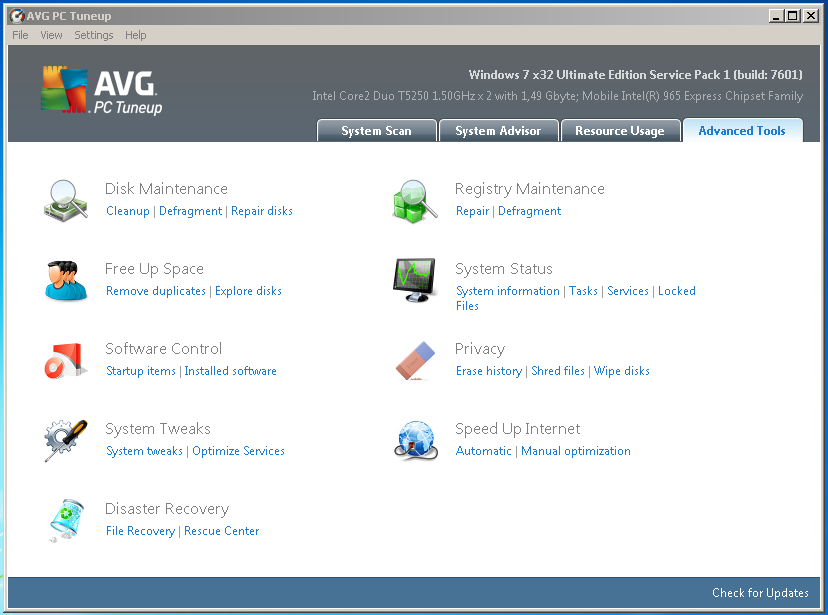Select the Advanced Tools tab
The width and height of the screenshot is (828, 615).
click(x=742, y=130)
